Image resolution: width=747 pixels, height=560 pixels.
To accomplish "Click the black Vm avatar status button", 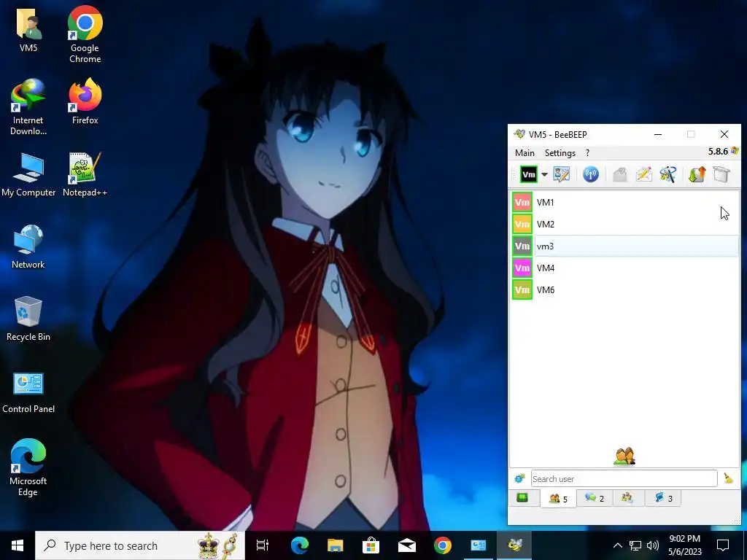I will point(529,174).
